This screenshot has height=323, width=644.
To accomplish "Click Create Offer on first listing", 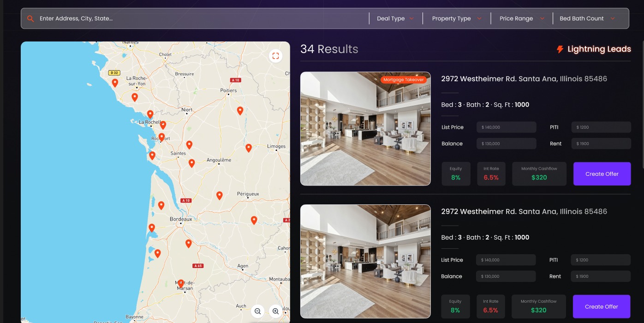I will 602,174.
